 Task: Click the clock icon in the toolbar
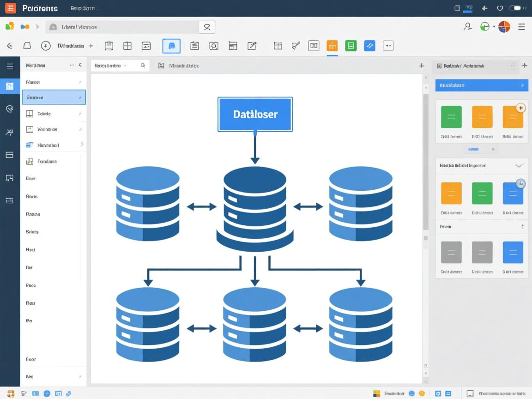coord(45,46)
